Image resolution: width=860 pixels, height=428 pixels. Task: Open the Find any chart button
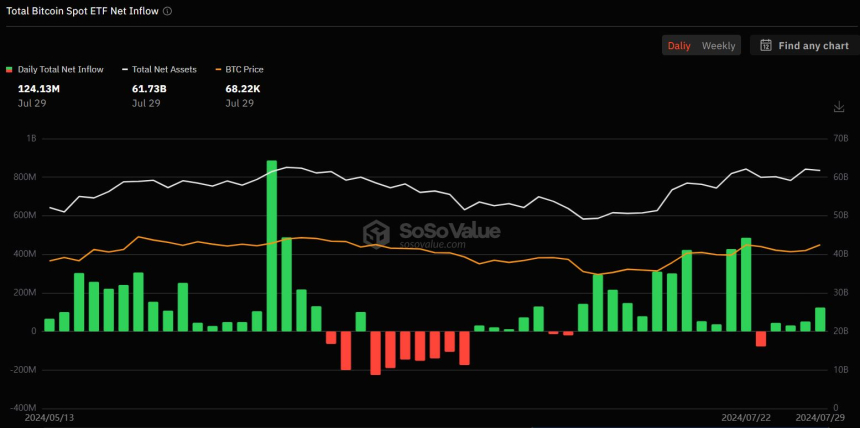[803, 46]
